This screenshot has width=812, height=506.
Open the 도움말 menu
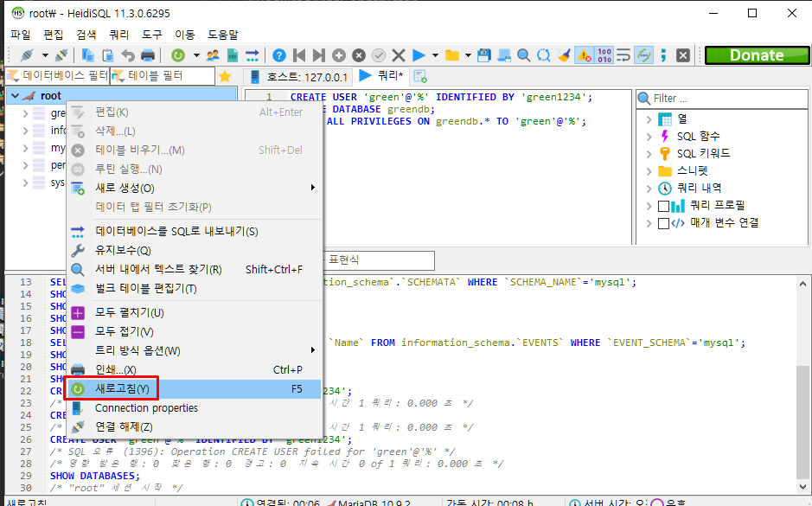tap(223, 35)
